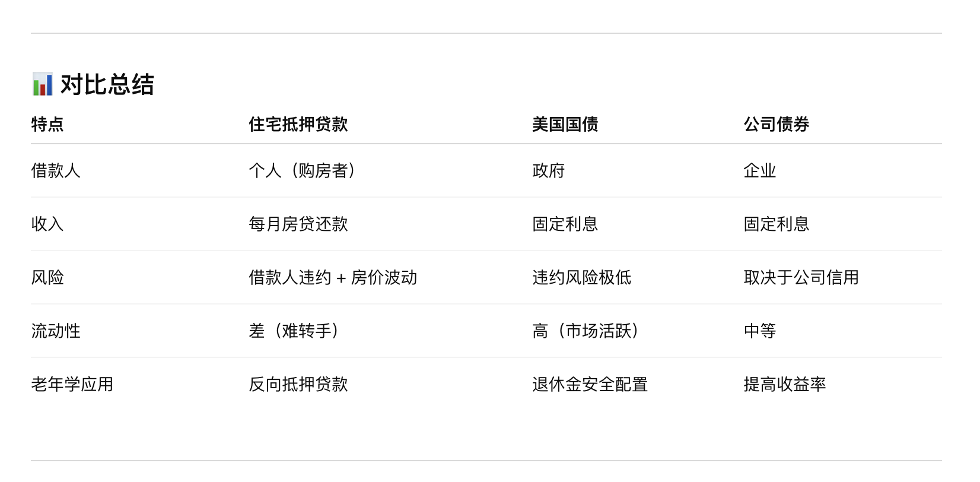Click the bar chart emoji icon
The image size is (980, 482).
[x=42, y=84]
